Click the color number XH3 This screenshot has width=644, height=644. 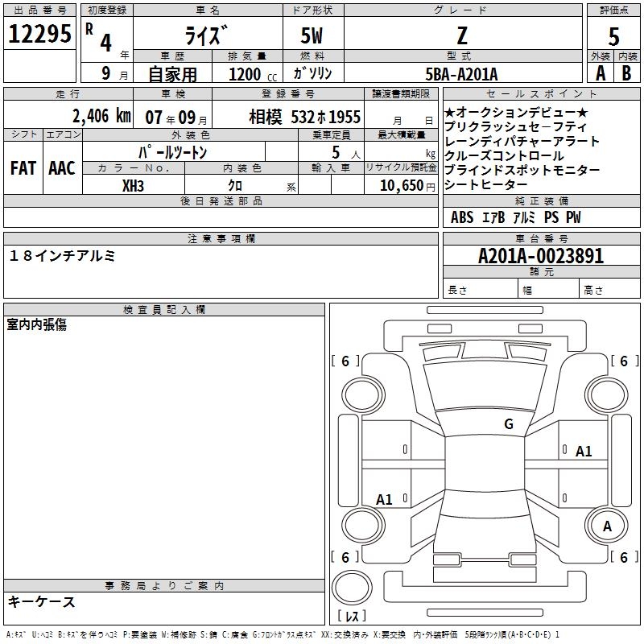pyautogui.click(x=133, y=186)
